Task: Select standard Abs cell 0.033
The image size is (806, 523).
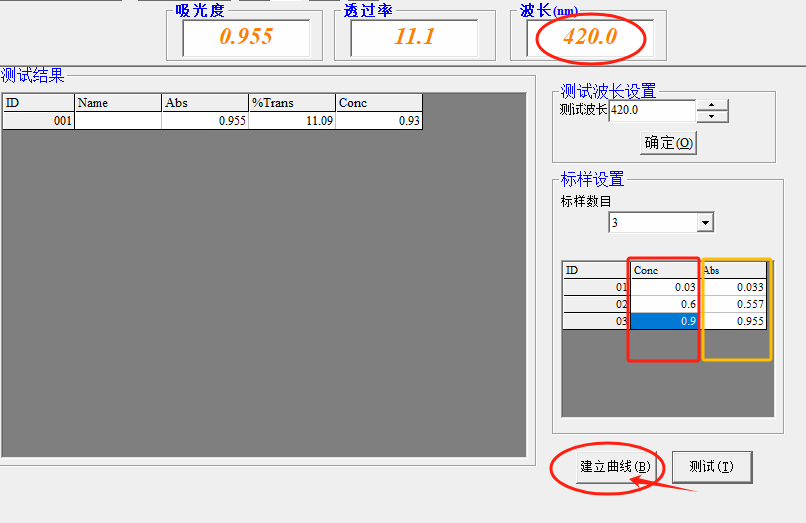Action: point(734,287)
